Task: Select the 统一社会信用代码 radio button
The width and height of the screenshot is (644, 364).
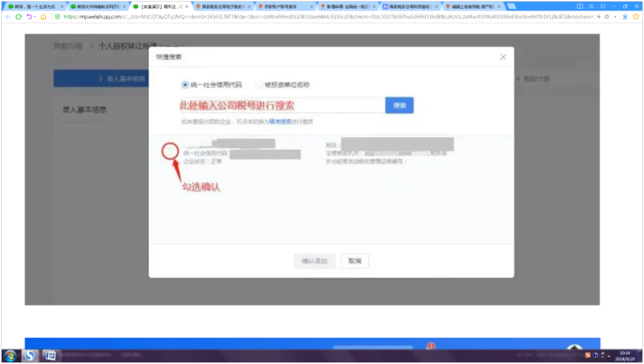Action: pyautogui.click(x=186, y=84)
